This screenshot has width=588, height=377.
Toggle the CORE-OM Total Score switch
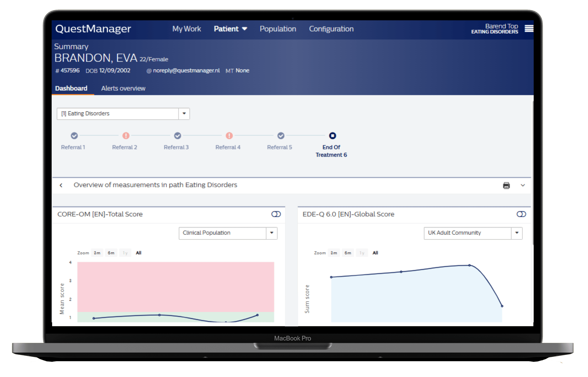(x=276, y=214)
